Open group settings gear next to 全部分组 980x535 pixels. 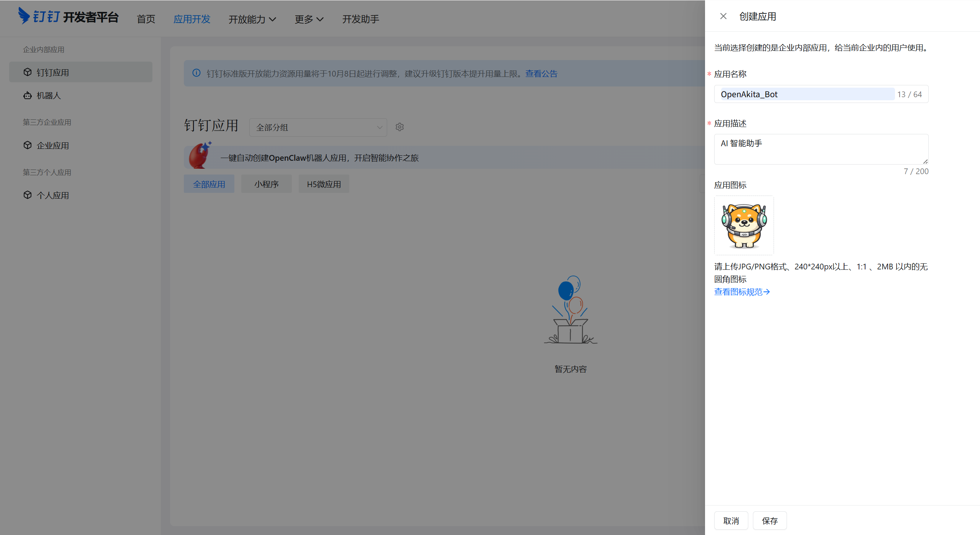pyautogui.click(x=399, y=127)
